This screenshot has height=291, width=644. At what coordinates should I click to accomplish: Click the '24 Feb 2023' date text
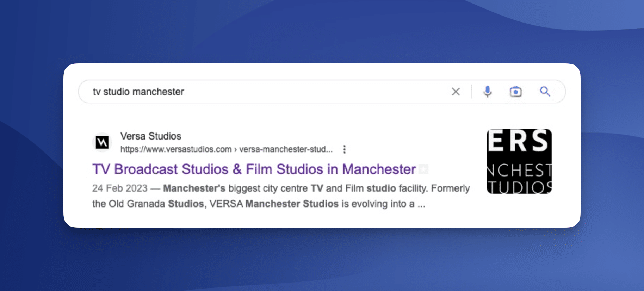tap(120, 188)
